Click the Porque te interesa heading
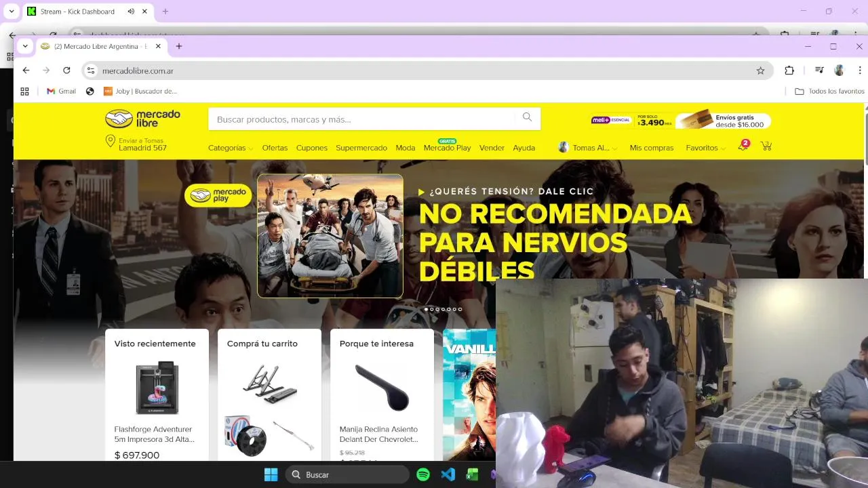Image resolution: width=868 pixels, height=488 pixels. tap(376, 344)
